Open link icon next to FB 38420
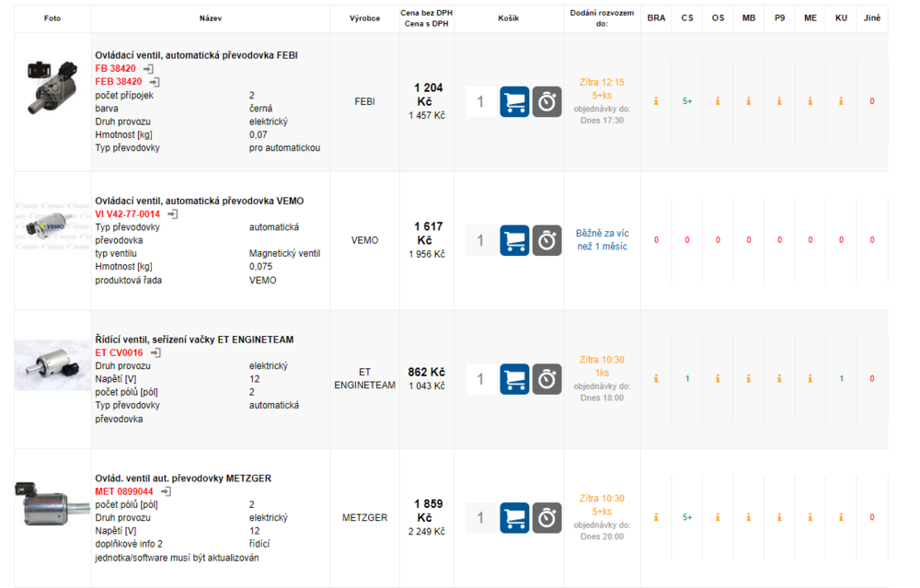Viewport: 920px width, 588px height. [x=148, y=69]
